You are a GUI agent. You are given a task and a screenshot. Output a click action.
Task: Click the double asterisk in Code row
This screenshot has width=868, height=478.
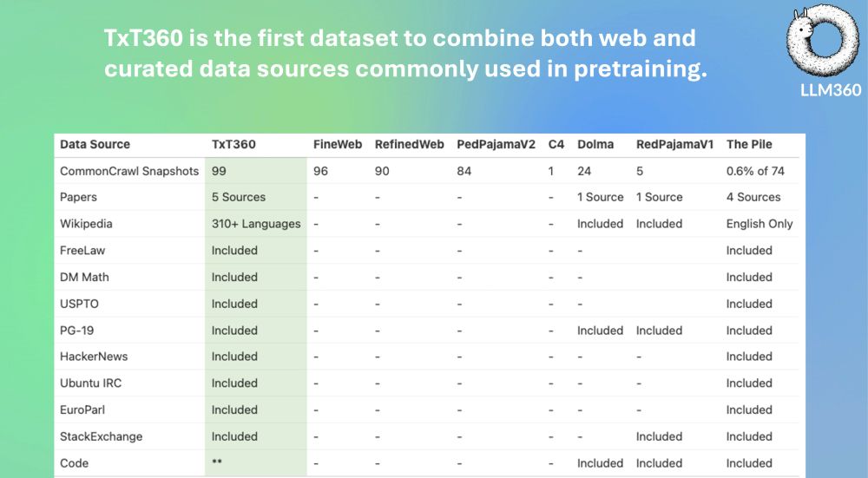point(216,462)
